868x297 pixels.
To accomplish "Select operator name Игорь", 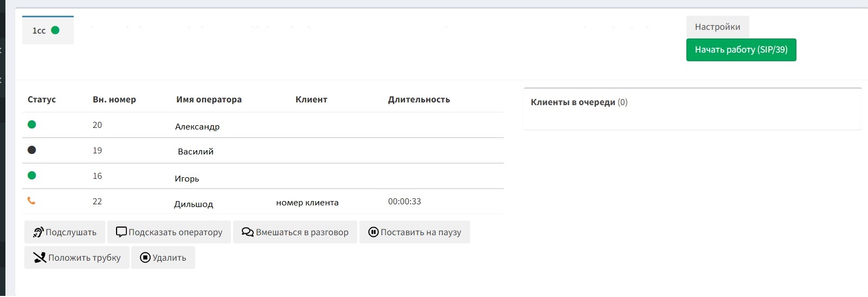I will coord(187,179).
